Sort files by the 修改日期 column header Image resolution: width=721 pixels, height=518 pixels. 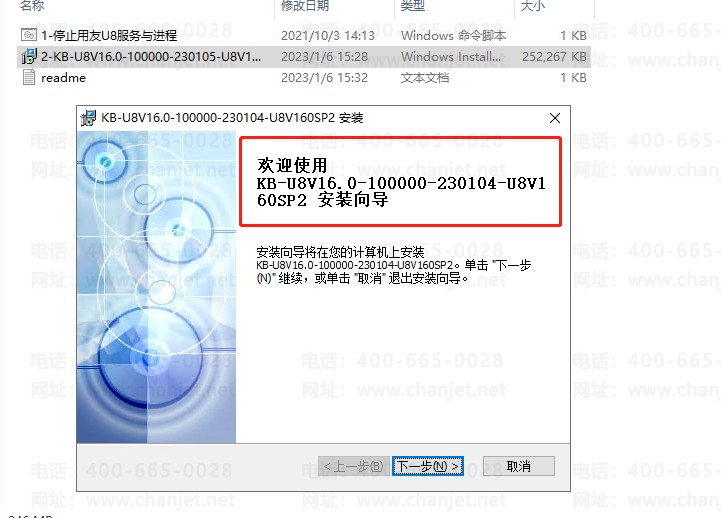(x=305, y=6)
